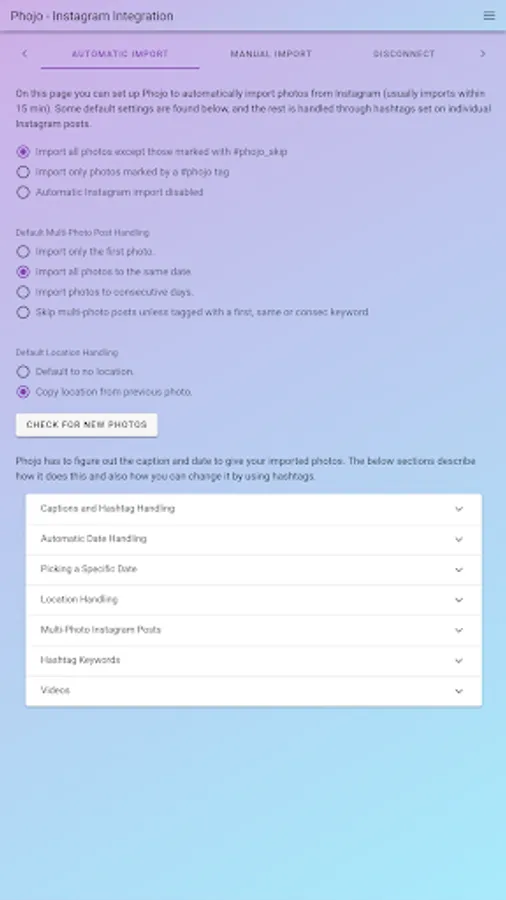This screenshot has height=900, width=506.
Task: Open the Location Handling chevron
Action: (459, 600)
